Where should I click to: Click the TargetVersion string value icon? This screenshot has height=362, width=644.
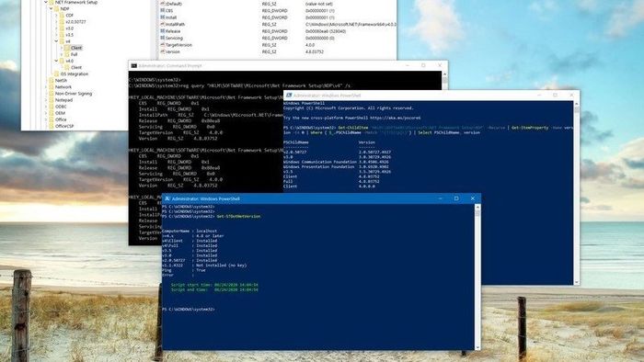click(163, 45)
